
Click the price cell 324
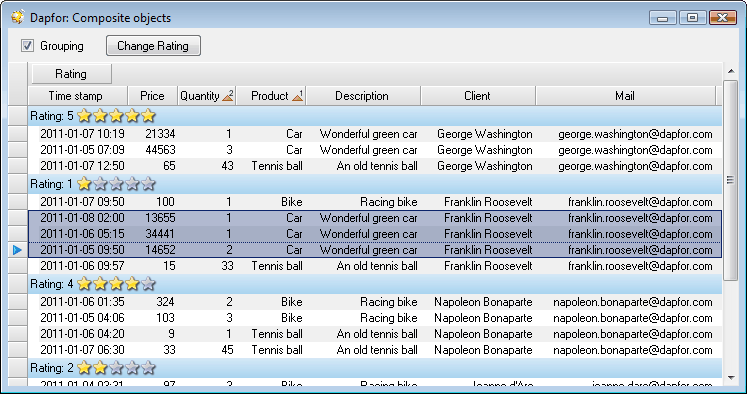pos(165,302)
